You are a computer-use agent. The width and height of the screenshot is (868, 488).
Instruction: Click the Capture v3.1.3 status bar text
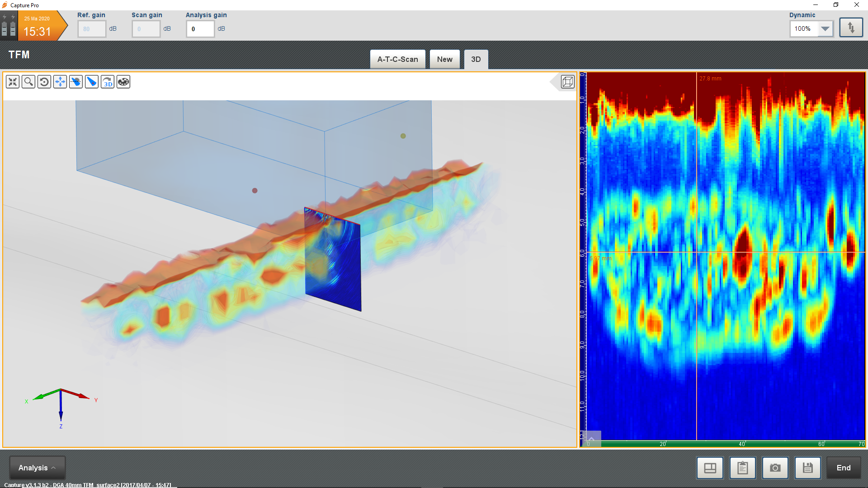[88, 485]
